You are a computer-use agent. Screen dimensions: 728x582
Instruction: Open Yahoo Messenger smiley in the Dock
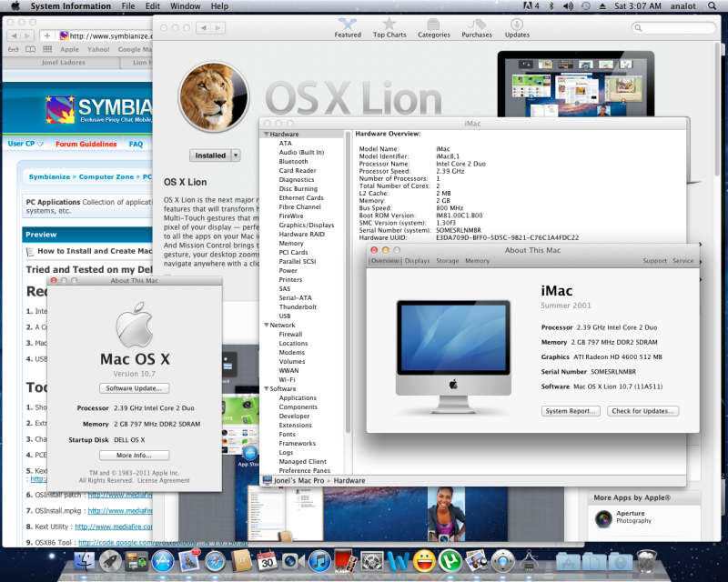(424, 562)
